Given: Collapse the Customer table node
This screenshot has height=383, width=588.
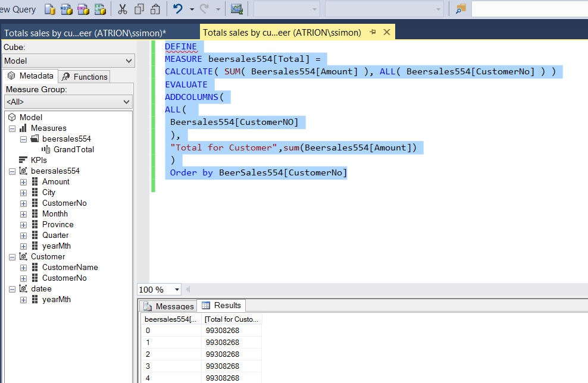Looking at the screenshot, I should click(12, 257).
